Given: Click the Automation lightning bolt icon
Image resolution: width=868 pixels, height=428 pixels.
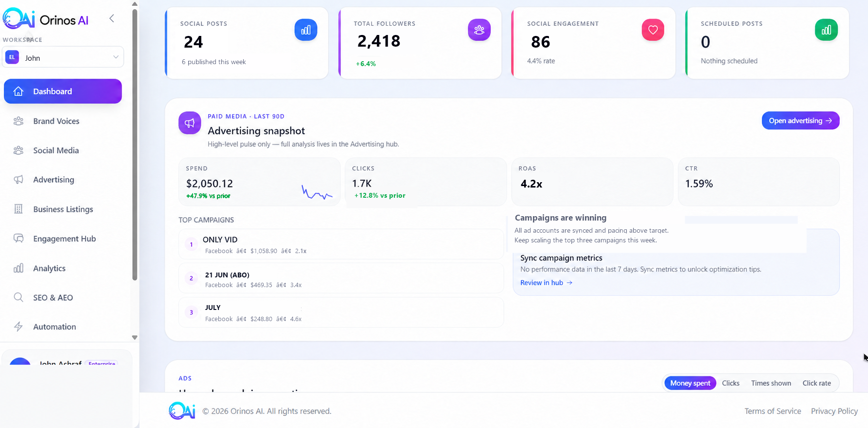Looking at the screenshot, I should (x=18, y=327).
